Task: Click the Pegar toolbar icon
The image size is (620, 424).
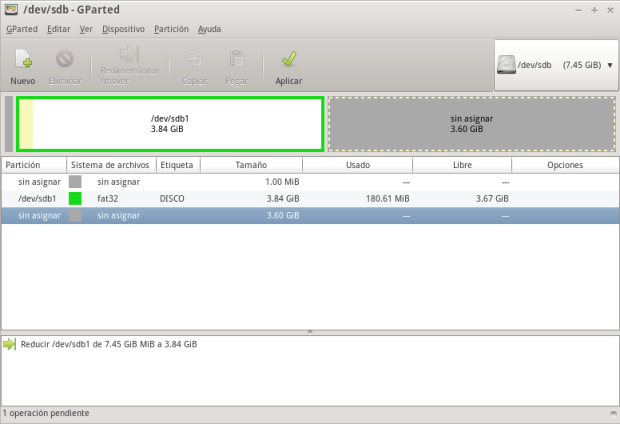Action: (x=237, y=60)
